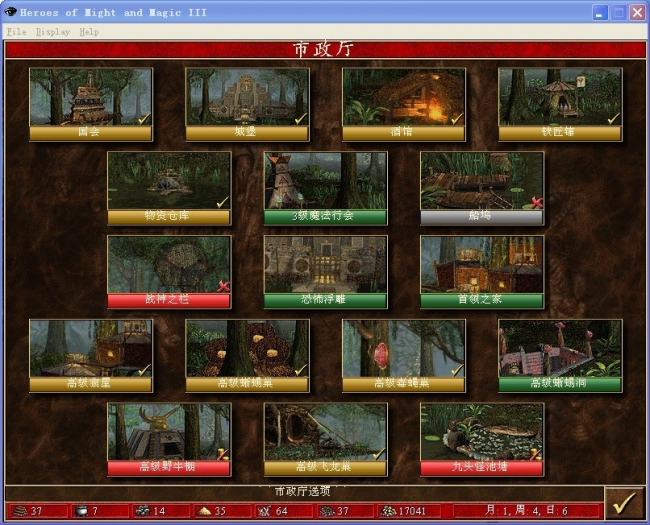The width and height of the screenshot is (650, 525).
Task: Confirm with the gold checkmark button
Action: point(624,503)
